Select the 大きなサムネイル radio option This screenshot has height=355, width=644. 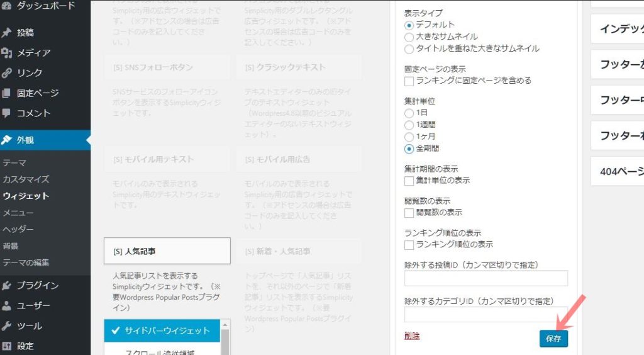(x=409, y=37)
